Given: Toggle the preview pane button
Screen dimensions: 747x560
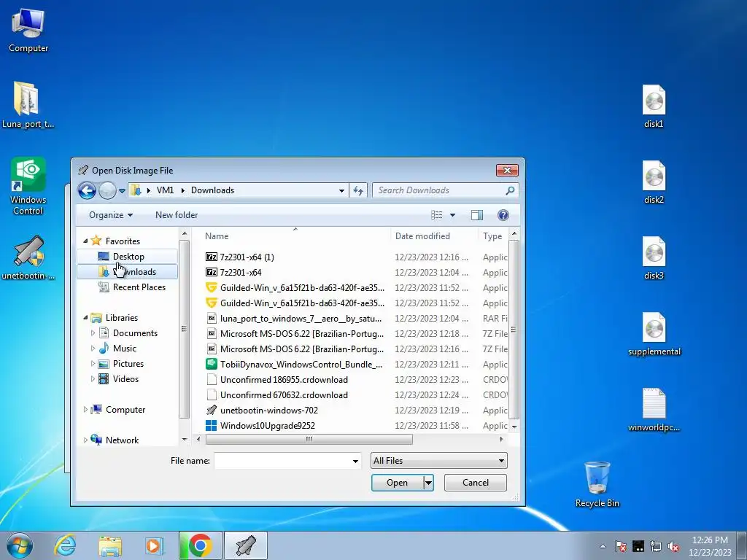Looking at the screenshot, I should (x=477, y=215).
